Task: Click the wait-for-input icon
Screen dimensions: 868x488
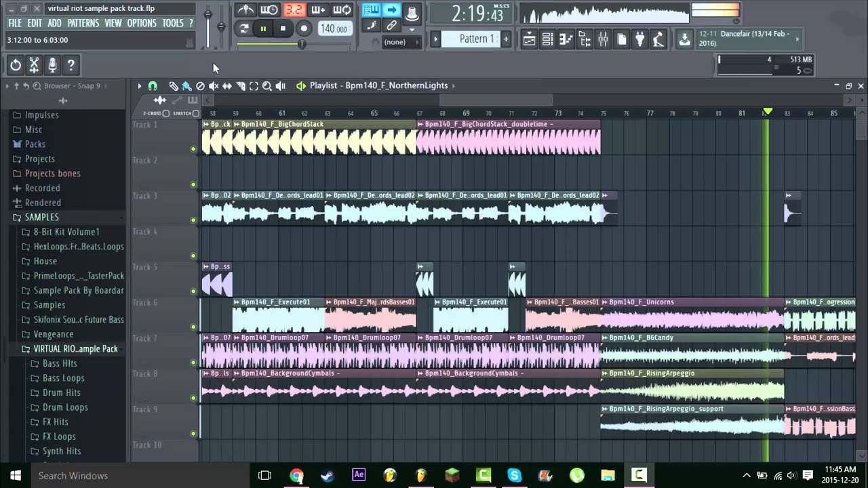Action: 269,9
